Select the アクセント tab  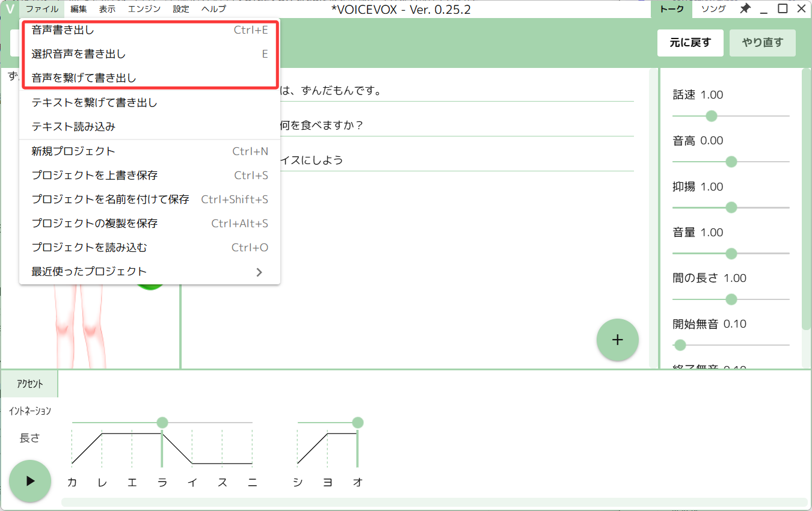[29, 384]
